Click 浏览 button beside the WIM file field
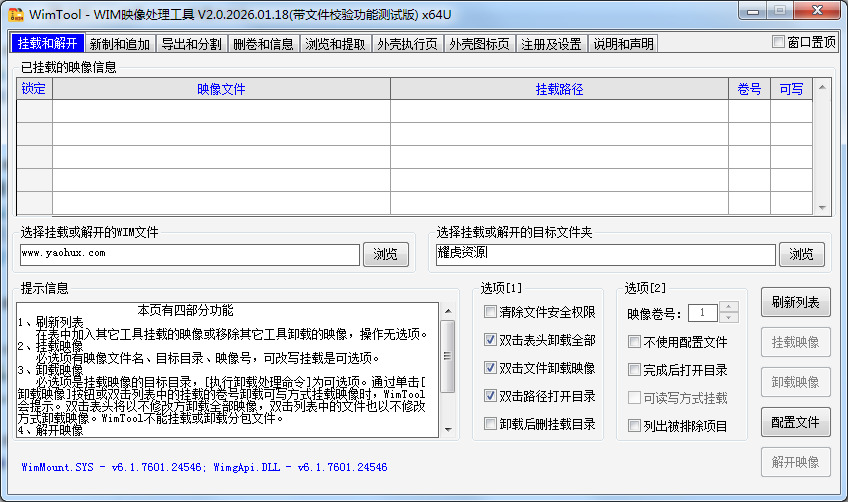 point(386,255)
